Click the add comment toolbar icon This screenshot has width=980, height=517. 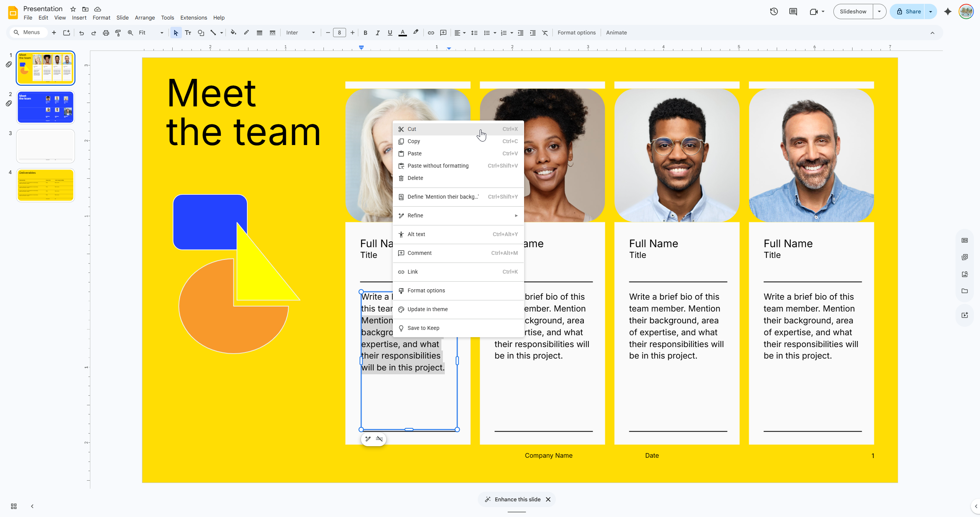coord(443,33)
